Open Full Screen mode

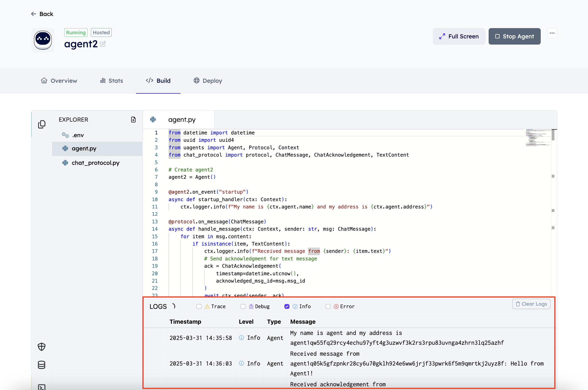click(x=459, y=36)
